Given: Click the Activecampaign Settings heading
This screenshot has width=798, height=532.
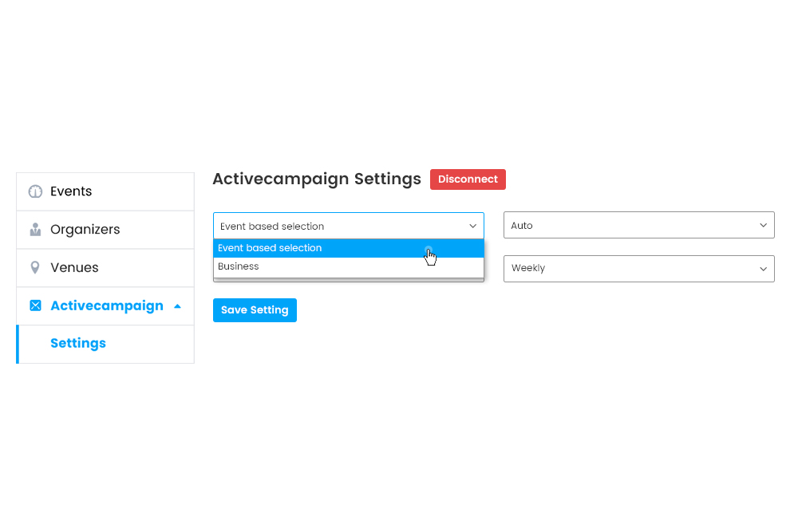Looking at the screenshot, I should tap(316, 179).
